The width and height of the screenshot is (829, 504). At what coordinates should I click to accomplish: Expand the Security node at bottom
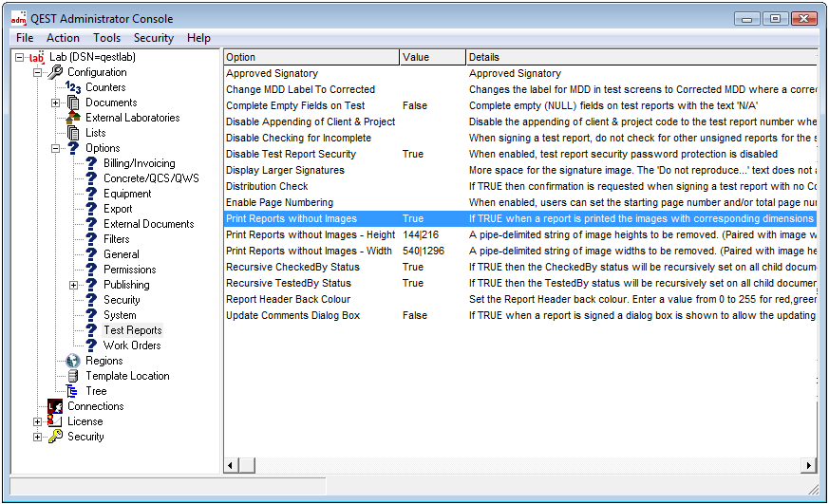(38, 437)
